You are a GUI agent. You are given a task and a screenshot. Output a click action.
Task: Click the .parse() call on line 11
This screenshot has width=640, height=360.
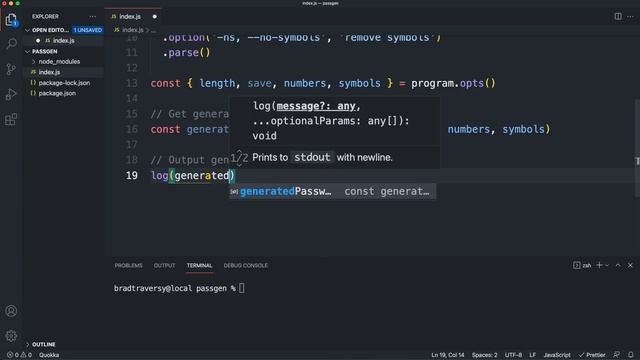coord(187,53)
